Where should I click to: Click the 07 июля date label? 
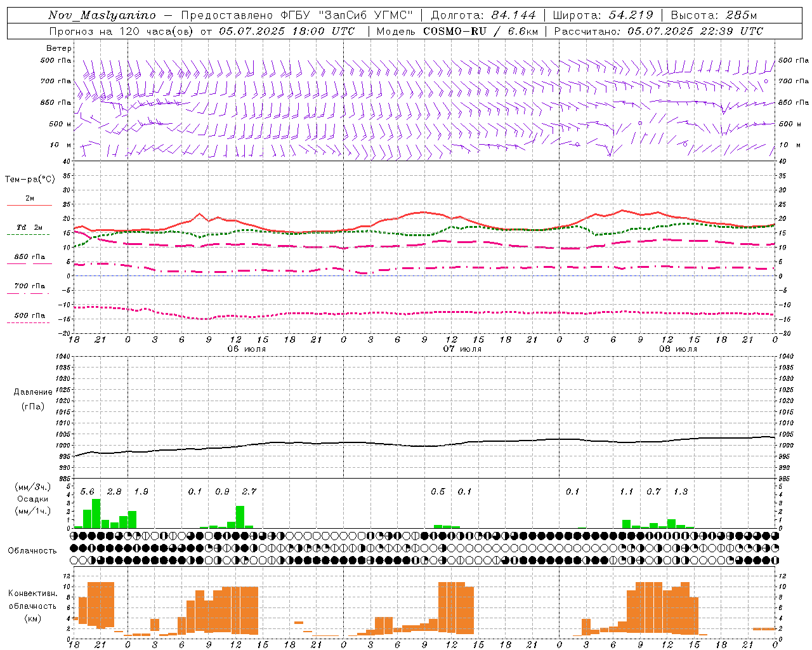[462, 349]
